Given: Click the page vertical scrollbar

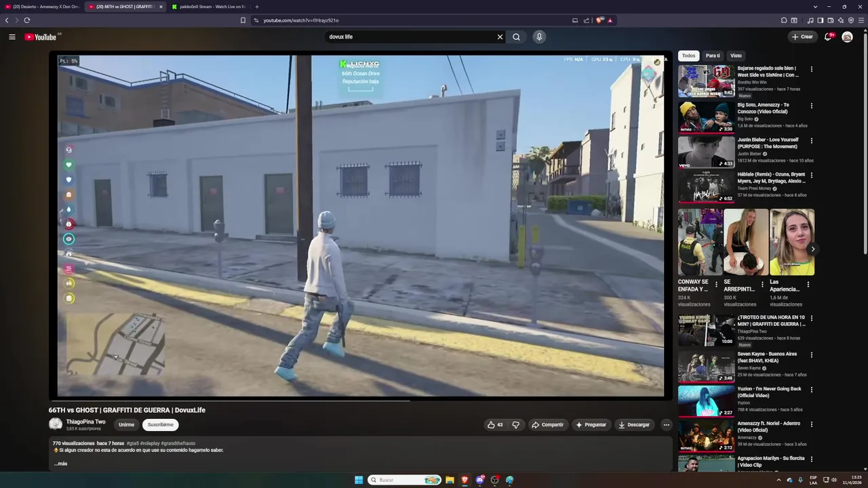Looking at the screenshot, I should tap(865, 142).
